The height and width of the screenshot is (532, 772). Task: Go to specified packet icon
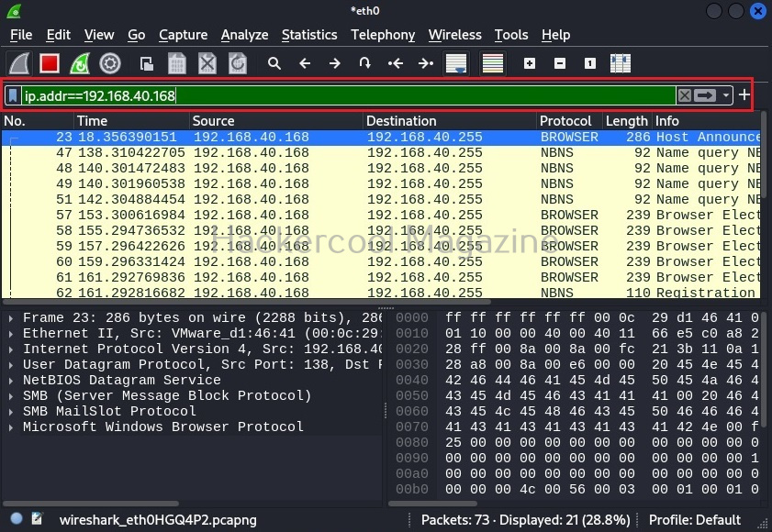tap(364, 63)
